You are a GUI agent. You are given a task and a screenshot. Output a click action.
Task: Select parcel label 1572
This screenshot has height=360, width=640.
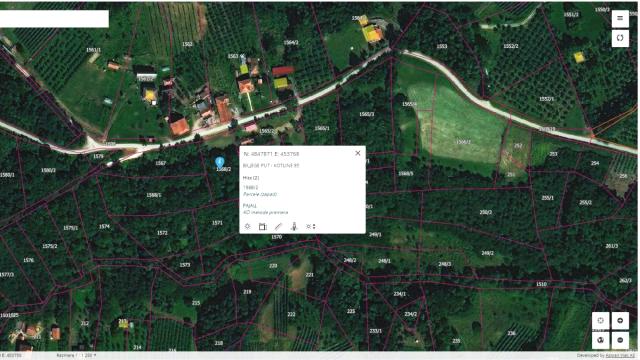click(x=162, y=233)
